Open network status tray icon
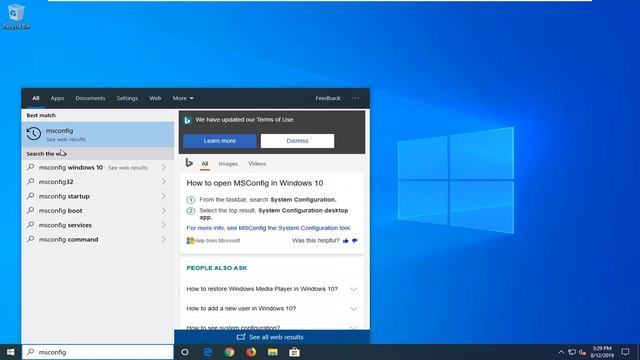Viewport: 640px width, 360px height. click(x=572, y=352)
